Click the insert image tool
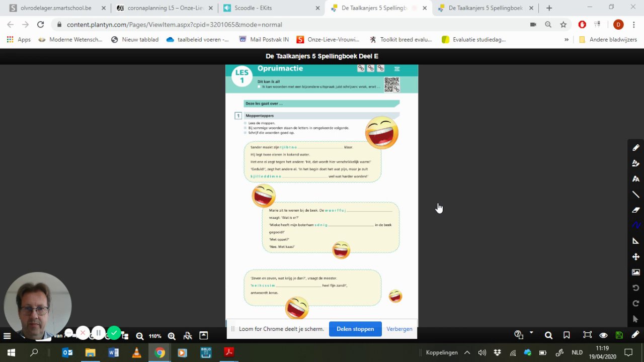 pos(636,272)
